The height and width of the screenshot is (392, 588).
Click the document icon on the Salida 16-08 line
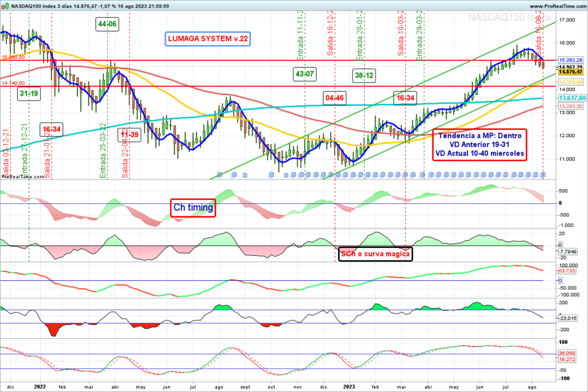coord(543,174)
